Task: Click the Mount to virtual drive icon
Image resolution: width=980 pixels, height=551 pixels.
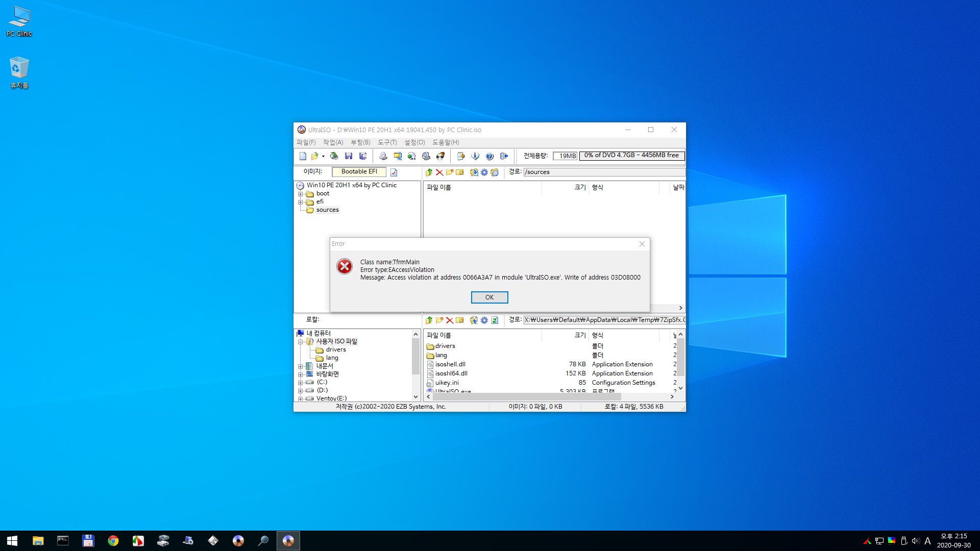Action: [x=426, y=156]
